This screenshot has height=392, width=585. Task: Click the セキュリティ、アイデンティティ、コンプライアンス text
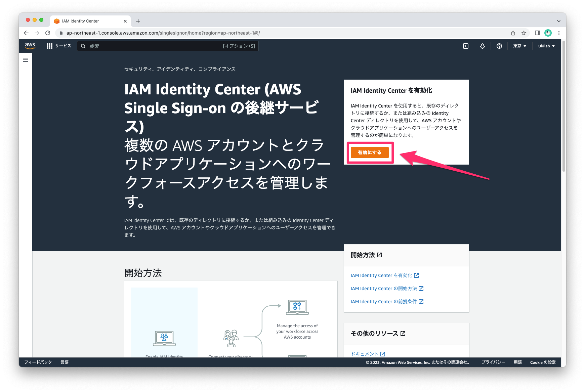180,69
